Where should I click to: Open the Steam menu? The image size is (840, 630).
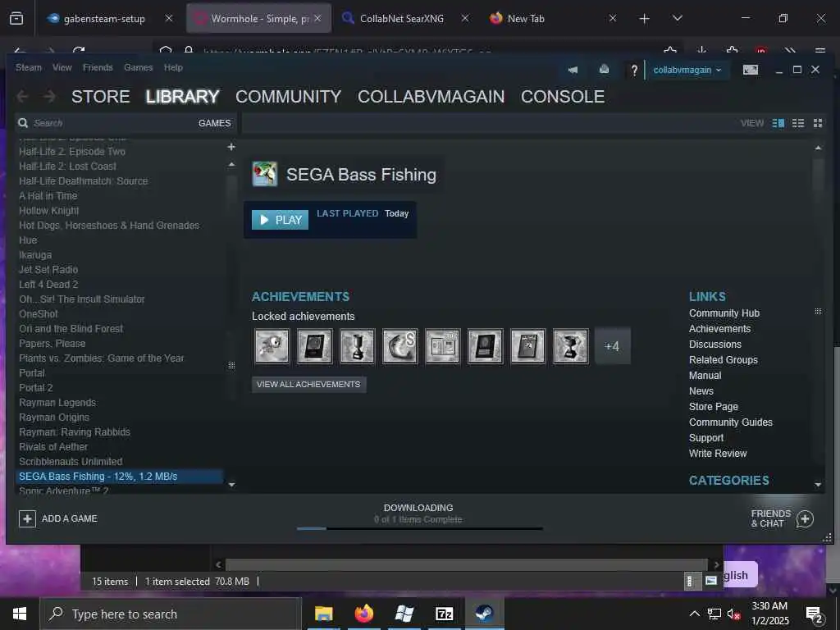[29, 67]
